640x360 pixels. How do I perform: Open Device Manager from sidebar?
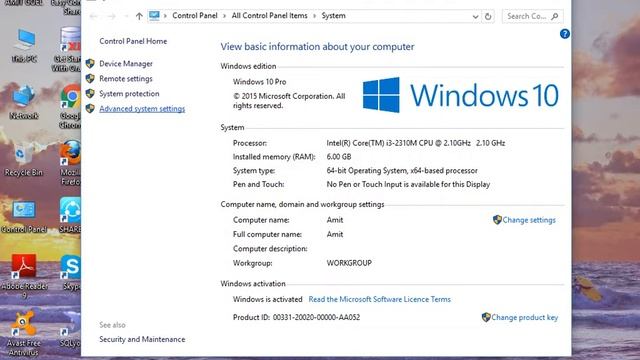coord(126,64)
